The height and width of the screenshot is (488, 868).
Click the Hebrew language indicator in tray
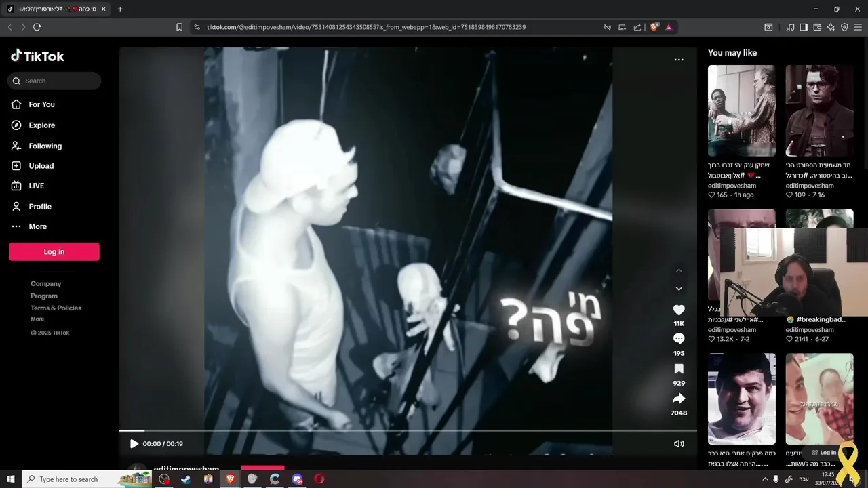click(x=804, y=479)
